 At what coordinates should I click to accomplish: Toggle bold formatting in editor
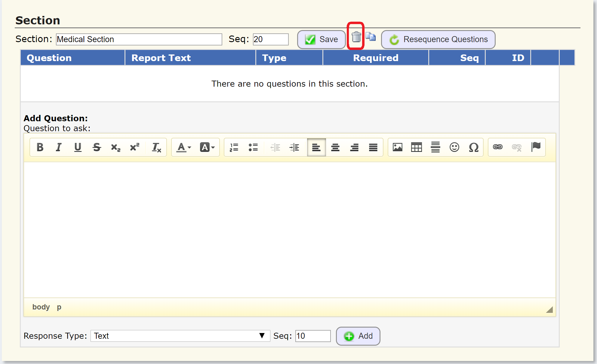pyautogui.click(x=40, y=147)
